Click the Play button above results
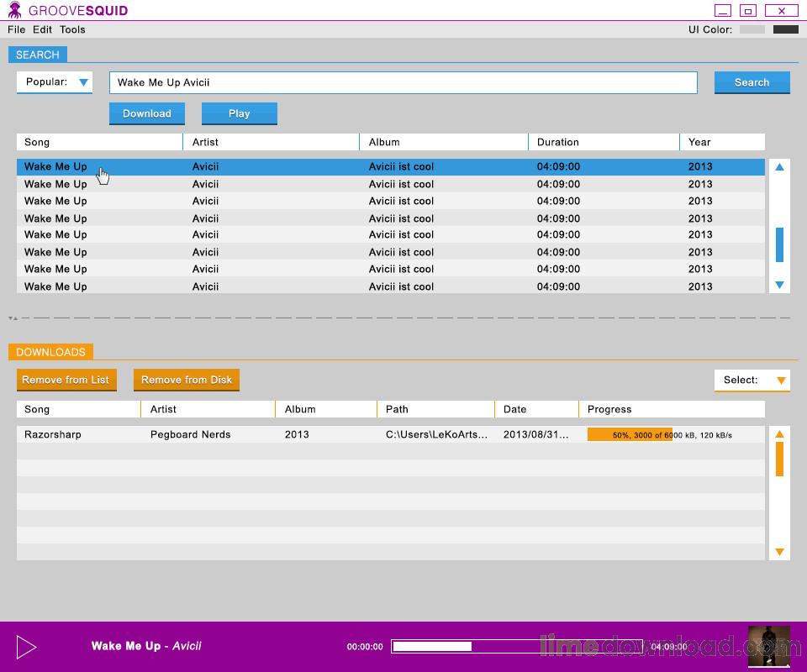 coord(240,113)
